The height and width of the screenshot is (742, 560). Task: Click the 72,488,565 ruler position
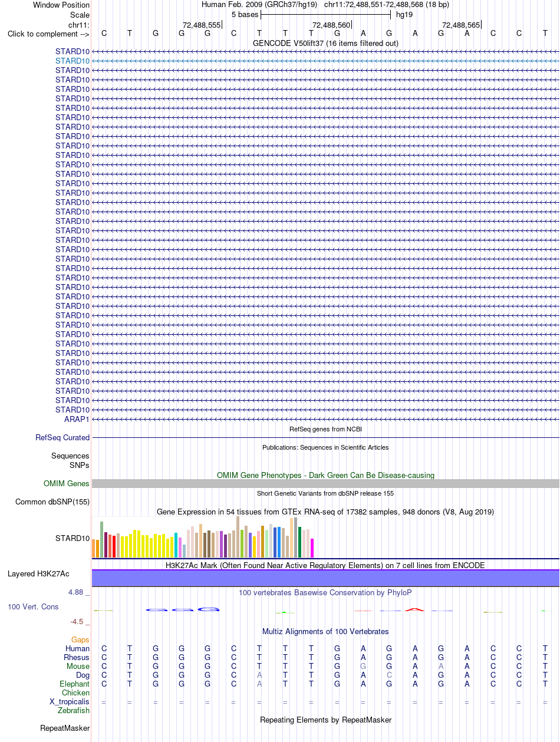coord(461,25)
